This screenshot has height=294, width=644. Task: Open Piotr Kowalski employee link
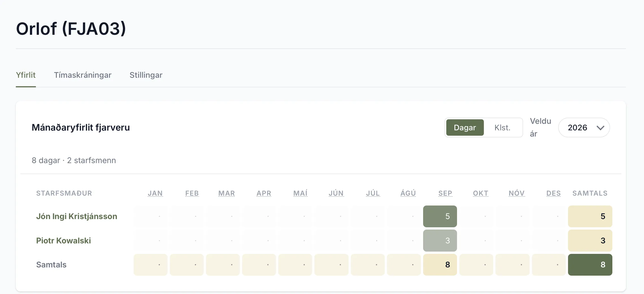[64, 241]
